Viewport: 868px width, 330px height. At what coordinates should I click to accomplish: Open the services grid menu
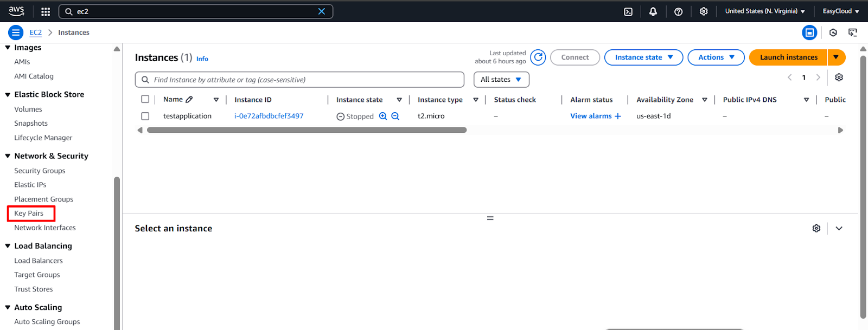46,11
